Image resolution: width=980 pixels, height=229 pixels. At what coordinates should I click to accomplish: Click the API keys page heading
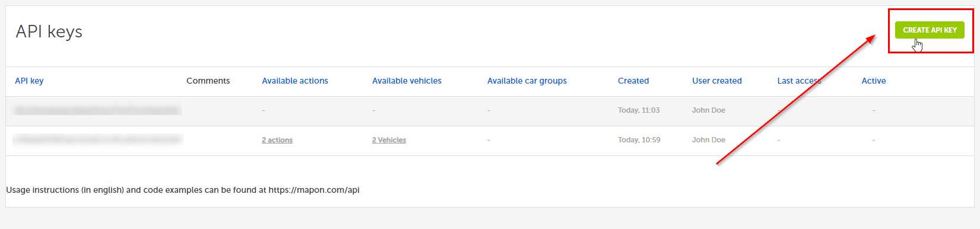(x=49, y=31)
